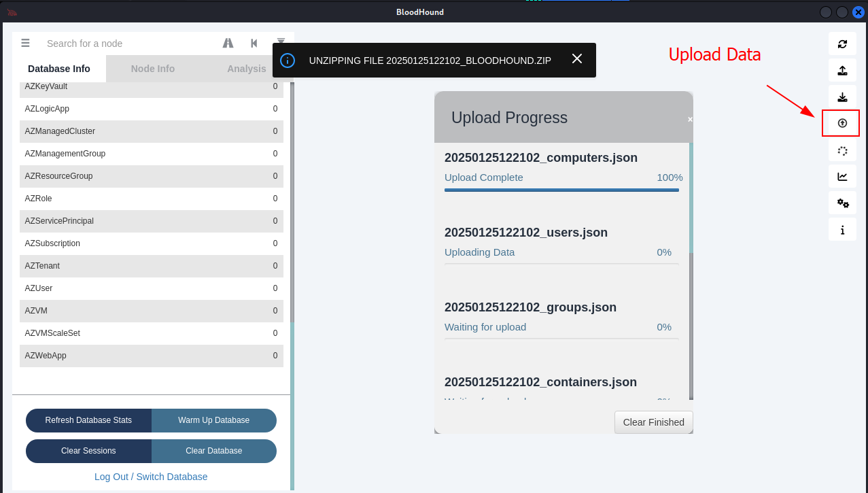Image resolution: width=868 pixels, height=493 pixels.
Task: Open the edge filter funnel icon
Action: [x=281, y=43]
